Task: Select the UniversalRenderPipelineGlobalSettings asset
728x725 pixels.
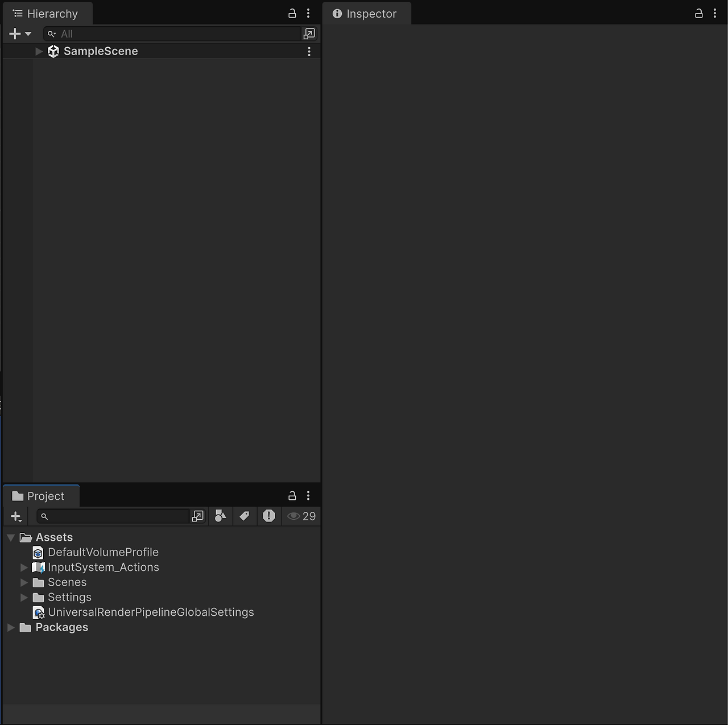Action: coord(162,612)
